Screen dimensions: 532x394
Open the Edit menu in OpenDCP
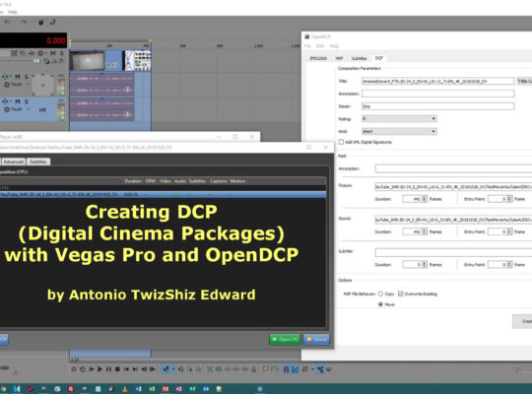(x=320, y=46)
